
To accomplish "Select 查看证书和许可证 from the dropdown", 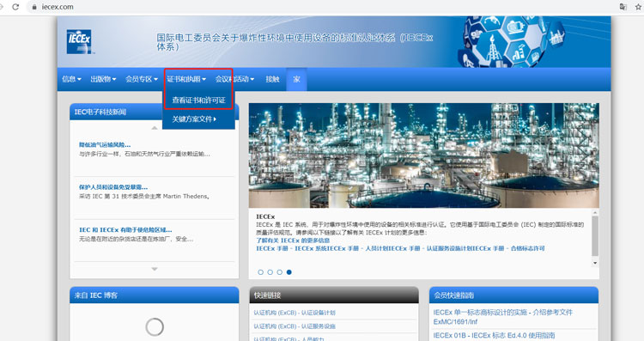I will (199, 100).
